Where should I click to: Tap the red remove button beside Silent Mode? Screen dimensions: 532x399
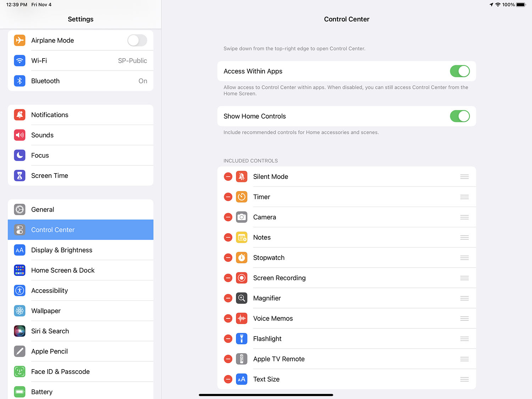pos(228,177)
